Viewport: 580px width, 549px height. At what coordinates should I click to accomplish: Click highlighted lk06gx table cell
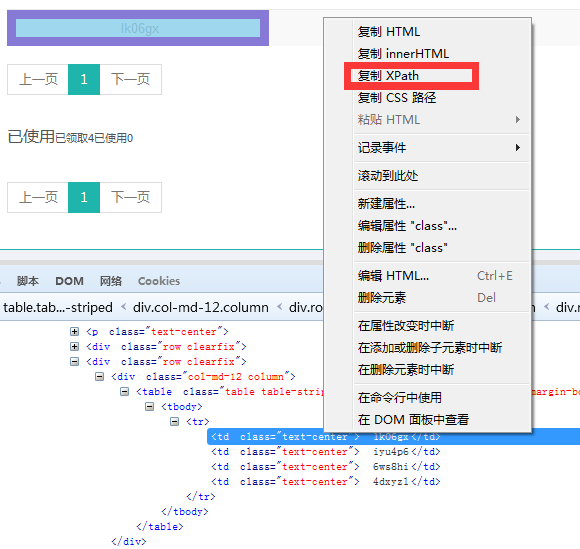(x=138, y=28)
